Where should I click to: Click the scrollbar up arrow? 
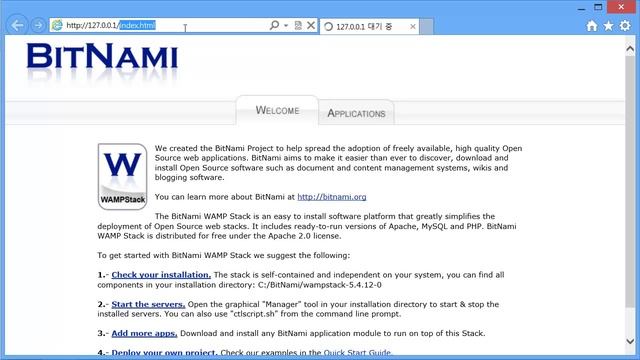[x=630, y=49]
